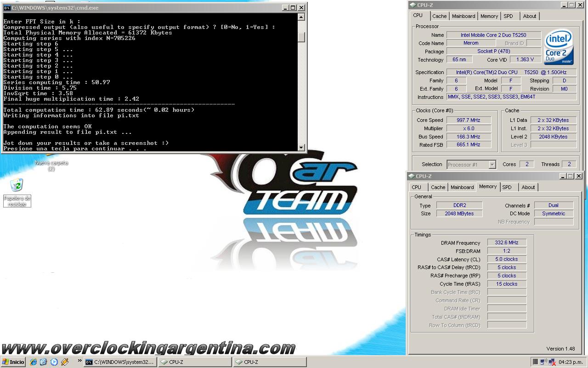Select the Papelera de reciclaje desktop icon
This screenshot has height=368, width=588.
(x=17, y=192)
